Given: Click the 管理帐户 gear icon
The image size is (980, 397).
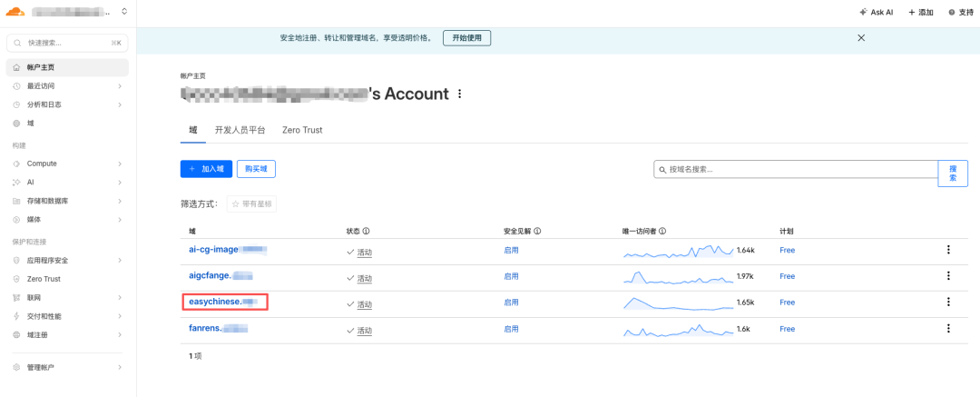Looking at the screenshot, I should [16, 367].
